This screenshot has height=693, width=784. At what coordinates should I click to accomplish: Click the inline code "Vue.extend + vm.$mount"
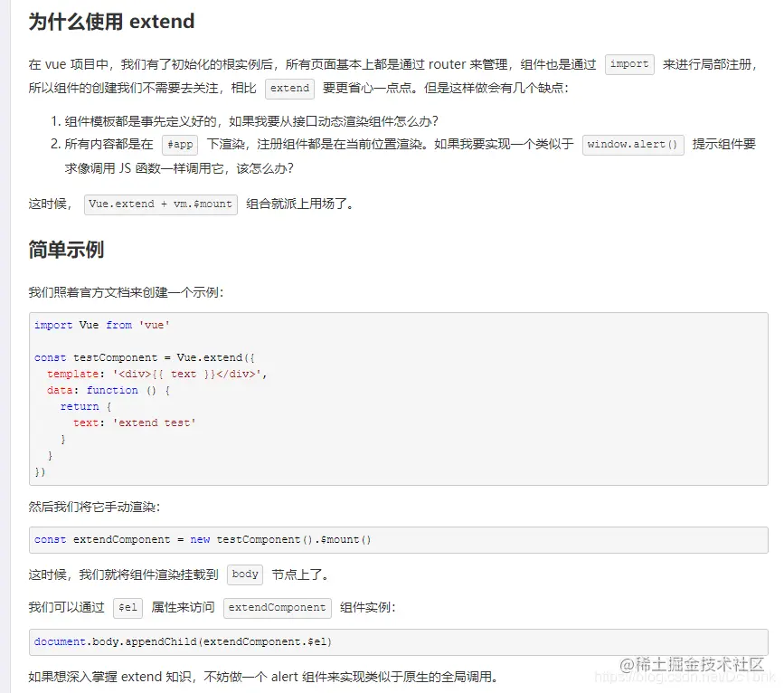[x=160, y=204]
